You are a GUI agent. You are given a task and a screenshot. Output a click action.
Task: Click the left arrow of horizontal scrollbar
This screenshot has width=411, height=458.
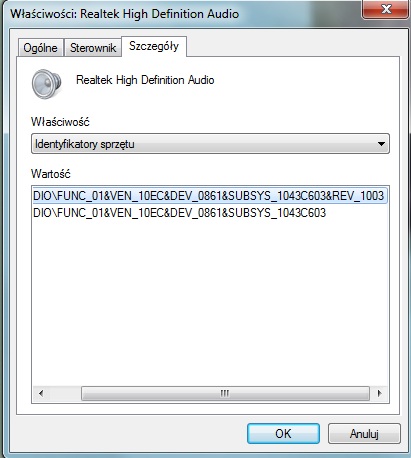pyautogui.click(x=41, y=393)
